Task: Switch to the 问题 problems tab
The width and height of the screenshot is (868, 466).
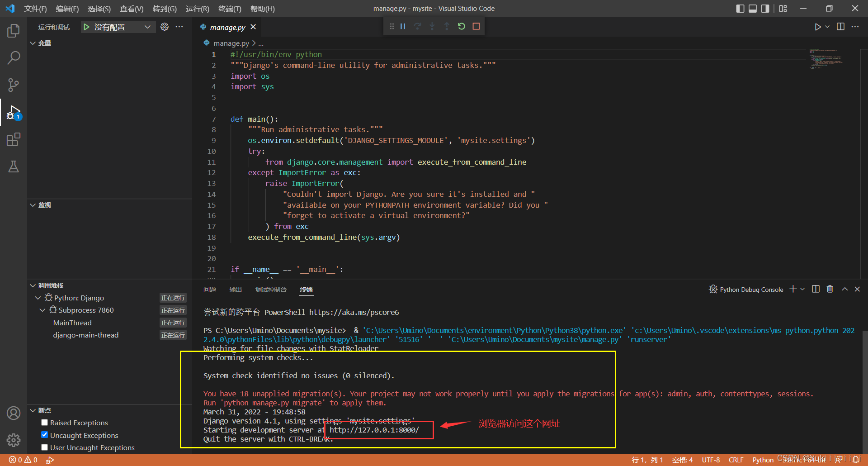Action: click(x=210, y=290)
